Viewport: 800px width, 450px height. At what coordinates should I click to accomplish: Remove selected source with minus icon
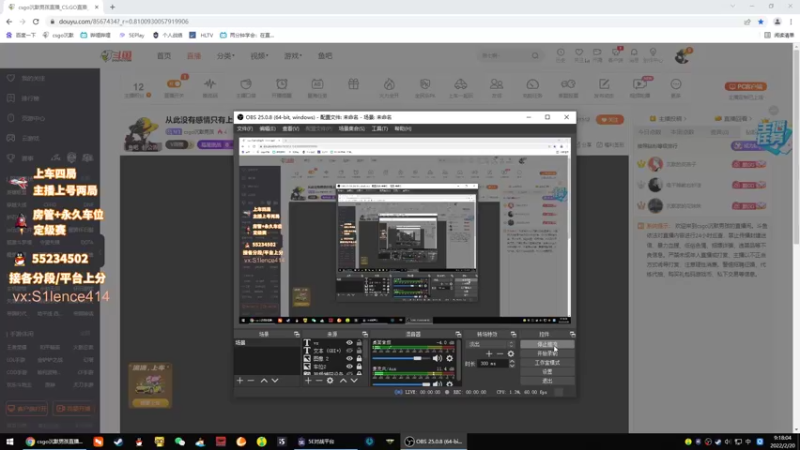click(319, 381)
